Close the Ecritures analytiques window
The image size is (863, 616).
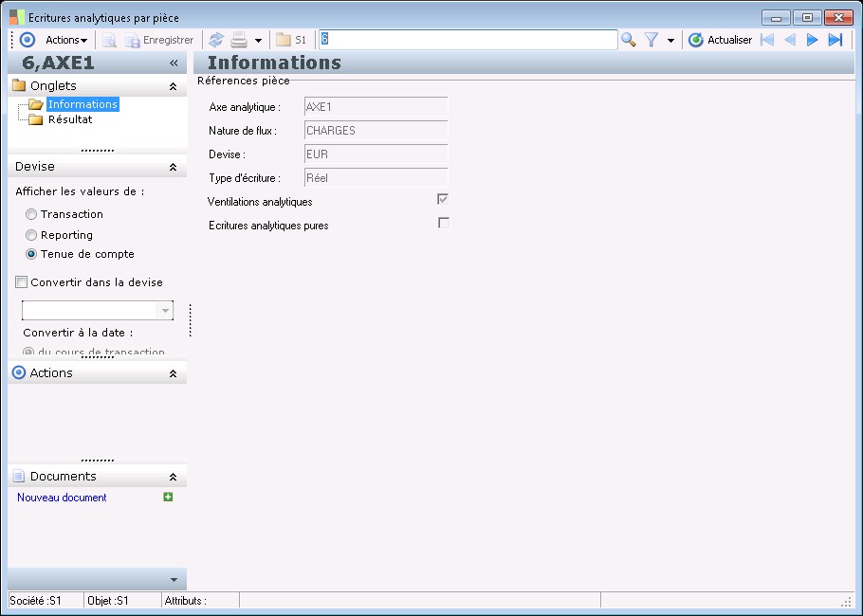(838, 18)
